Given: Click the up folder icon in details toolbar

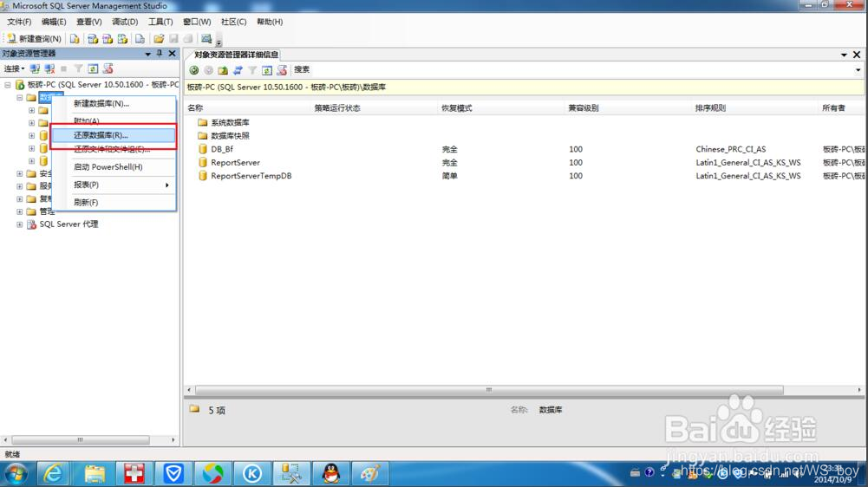Looking at the screenshot, I should click(x=223, y=69).
